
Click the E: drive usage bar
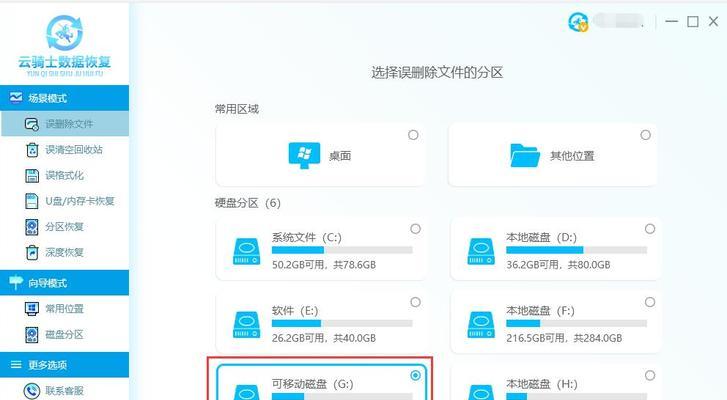click(x=342, y=324)
